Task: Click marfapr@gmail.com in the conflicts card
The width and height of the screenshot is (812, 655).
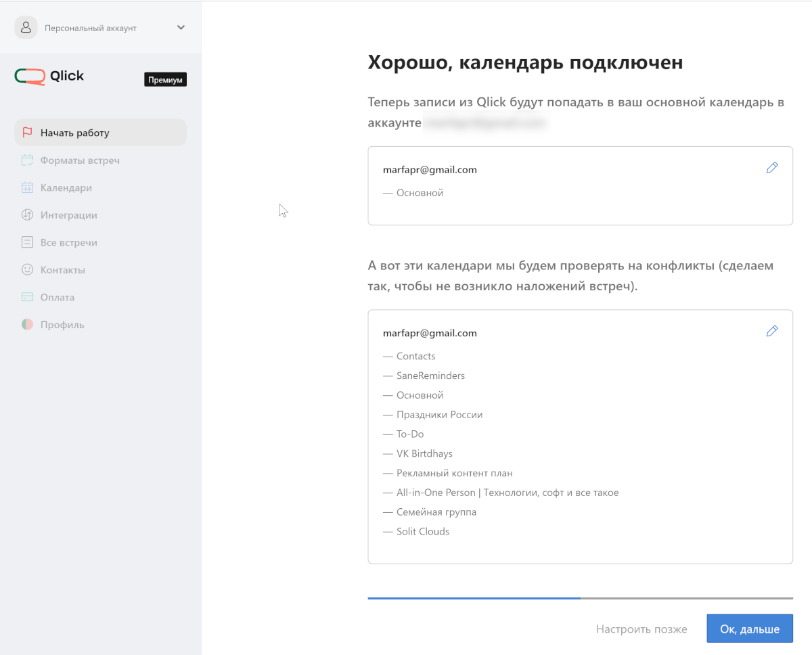Action: pos(430,333)
